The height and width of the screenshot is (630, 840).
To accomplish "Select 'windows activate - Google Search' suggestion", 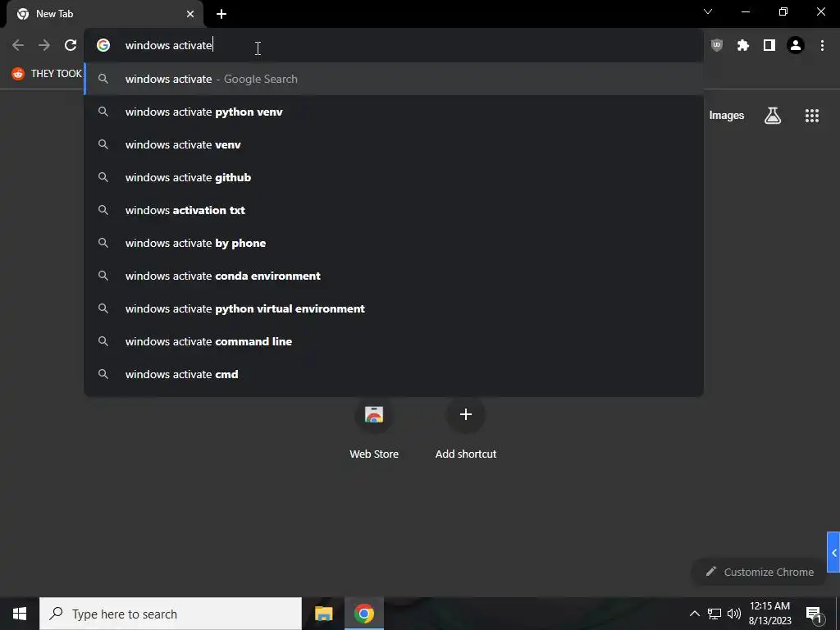I will click(x=394, y=79).
